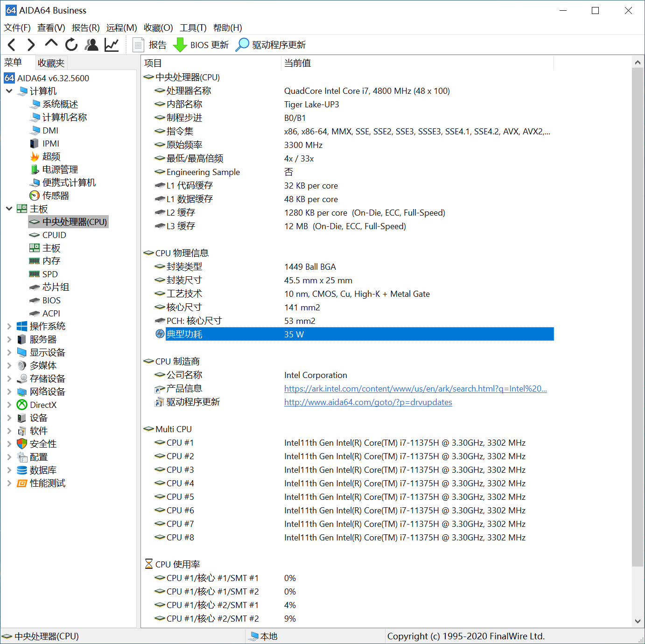
Task: Click the 存储设备 disk icon
Action: [x=22, y=378]
